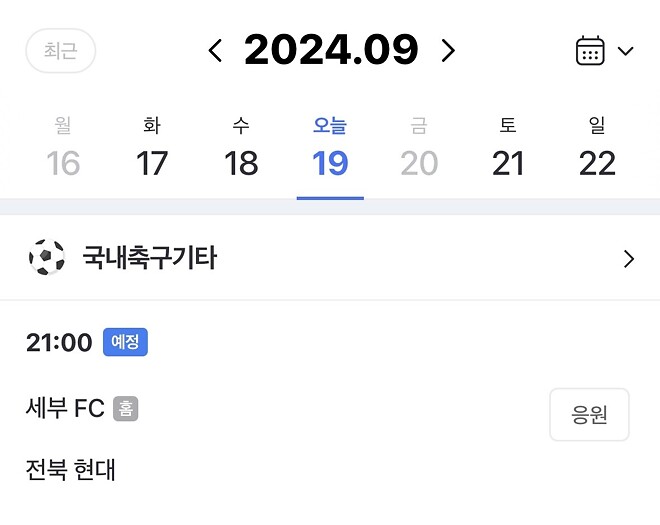The width and height of the screenshot is (660, 525).
Task: Expand 국내축구기타 with the right chevron
Action: point(629,259)
